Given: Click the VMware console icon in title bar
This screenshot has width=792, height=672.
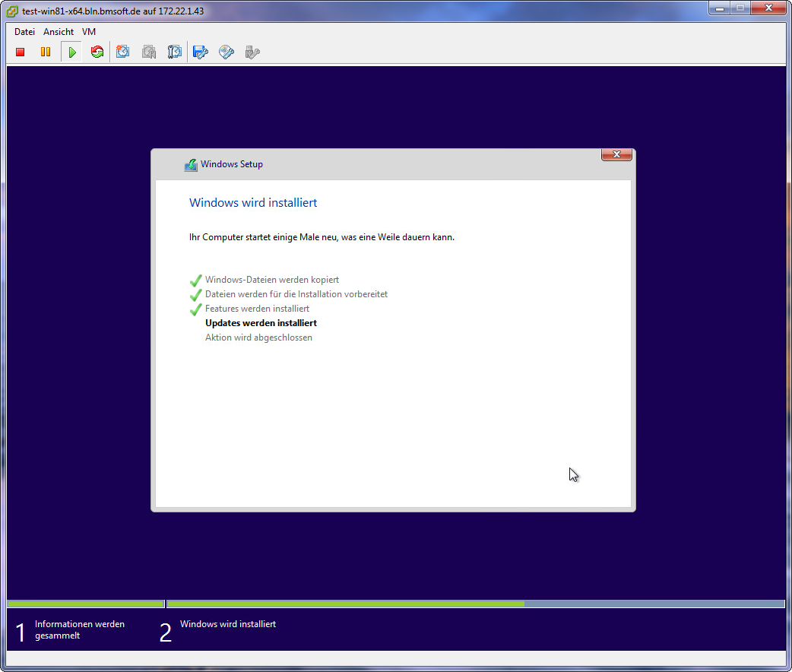Looking at the screenshot, I should click(x=12, y=11).
